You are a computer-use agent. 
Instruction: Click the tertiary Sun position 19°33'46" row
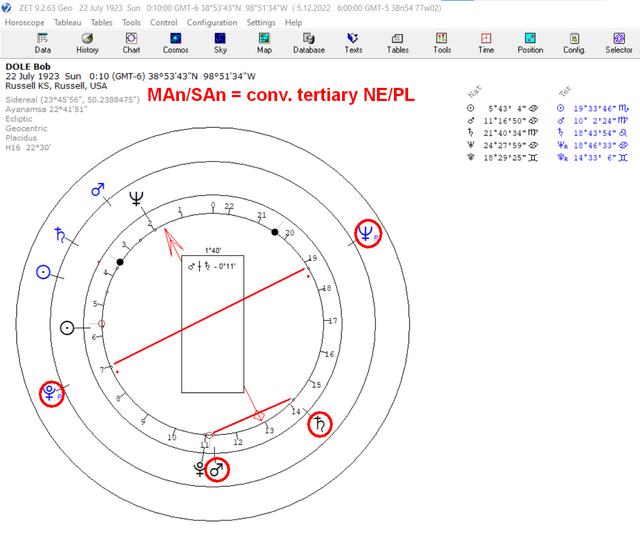tap(593, 109)
